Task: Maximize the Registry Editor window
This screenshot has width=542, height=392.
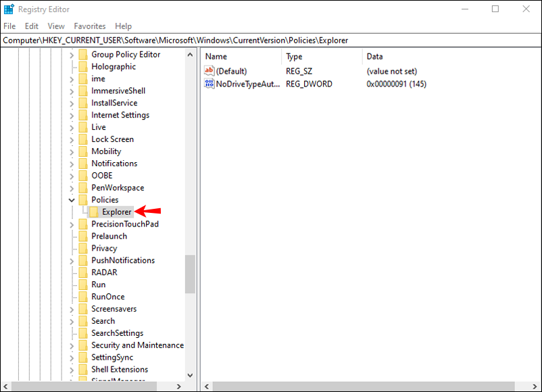Action: pyautogui.click(x=495, y=9)
